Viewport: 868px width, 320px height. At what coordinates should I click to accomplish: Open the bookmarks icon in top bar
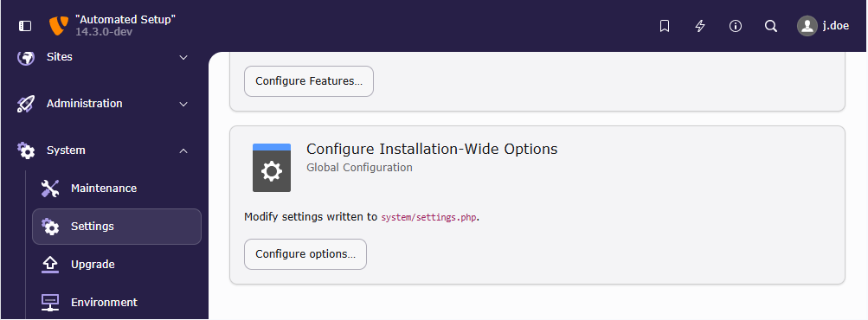point(665,26)
